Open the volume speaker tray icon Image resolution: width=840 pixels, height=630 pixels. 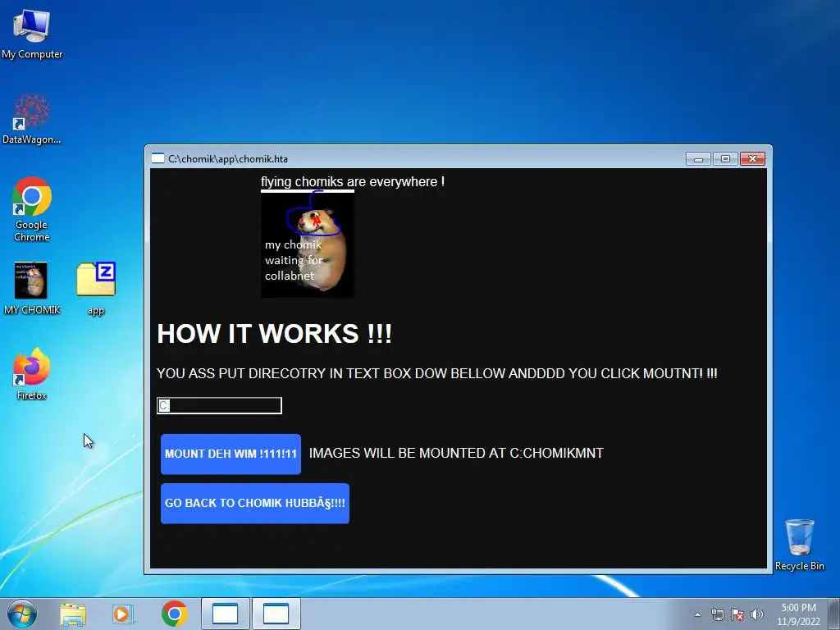756,614
